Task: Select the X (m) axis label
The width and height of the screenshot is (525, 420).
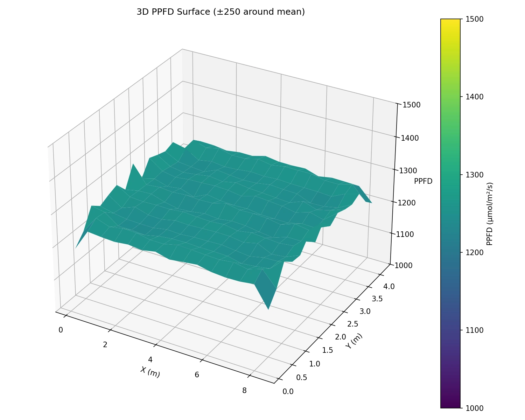Action: pyautogui.click(x=150, y=372)
